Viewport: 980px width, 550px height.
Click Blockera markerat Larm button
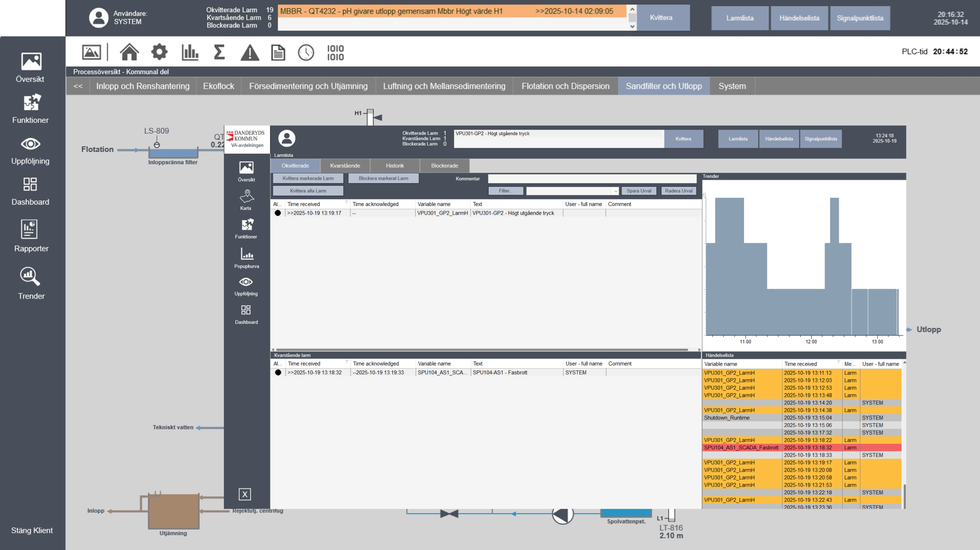(383, 178)
